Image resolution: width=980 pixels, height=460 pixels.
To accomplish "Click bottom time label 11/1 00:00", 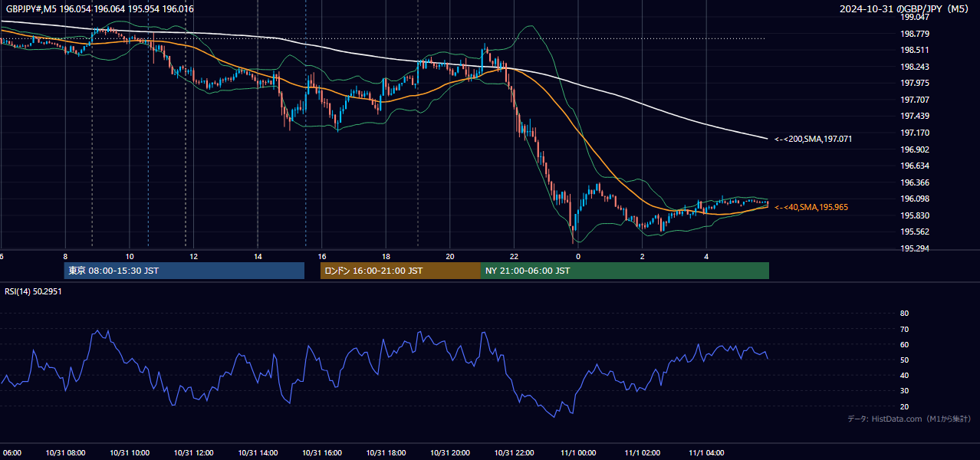I will point(578,452).
